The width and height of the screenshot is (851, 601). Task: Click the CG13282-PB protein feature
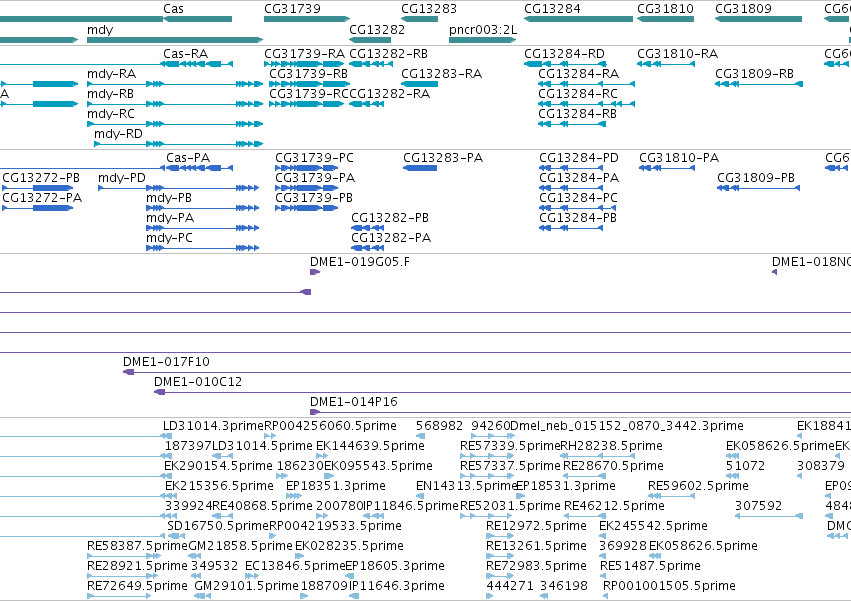coord(367,228)
